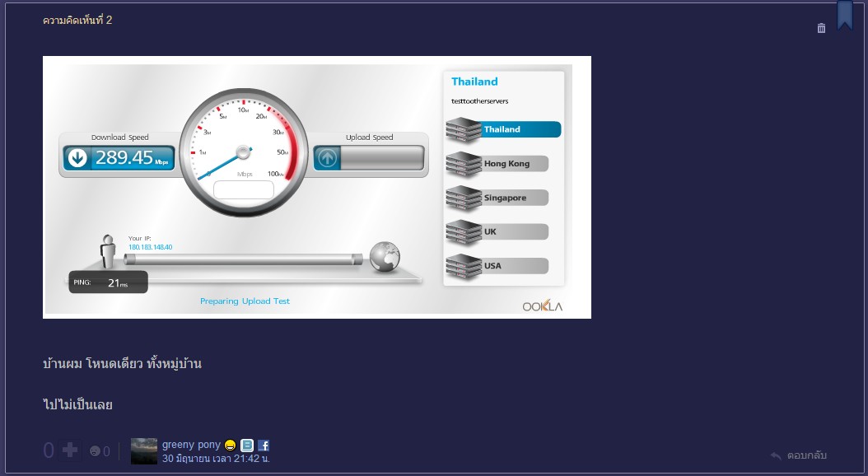
Task: Click the Preparing Upload Test status text
Action: (x=245, y=301)
